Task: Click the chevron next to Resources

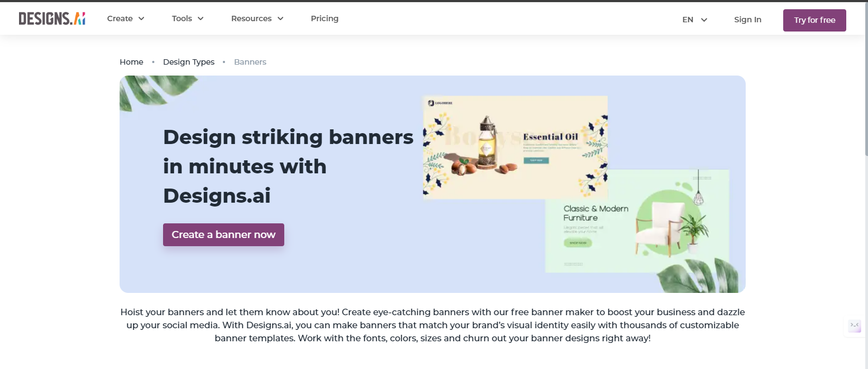Action: (280, 18)
